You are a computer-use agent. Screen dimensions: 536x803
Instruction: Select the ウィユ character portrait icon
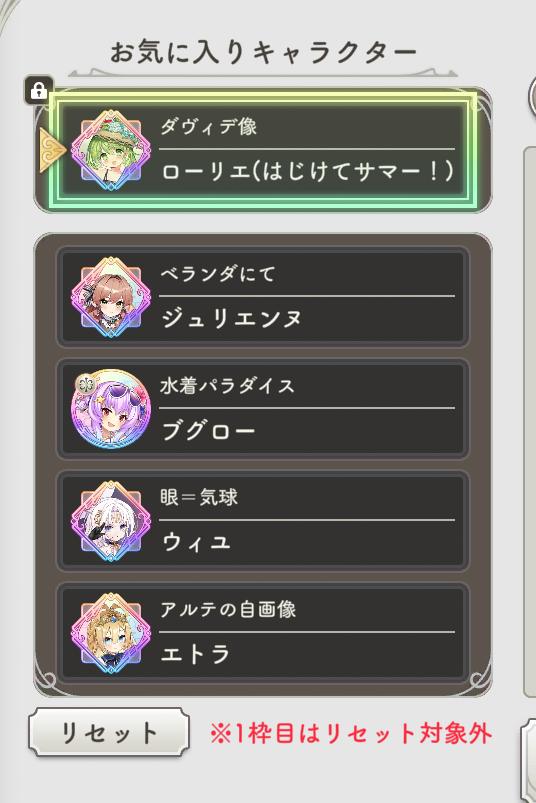click(x=111, y=521)
